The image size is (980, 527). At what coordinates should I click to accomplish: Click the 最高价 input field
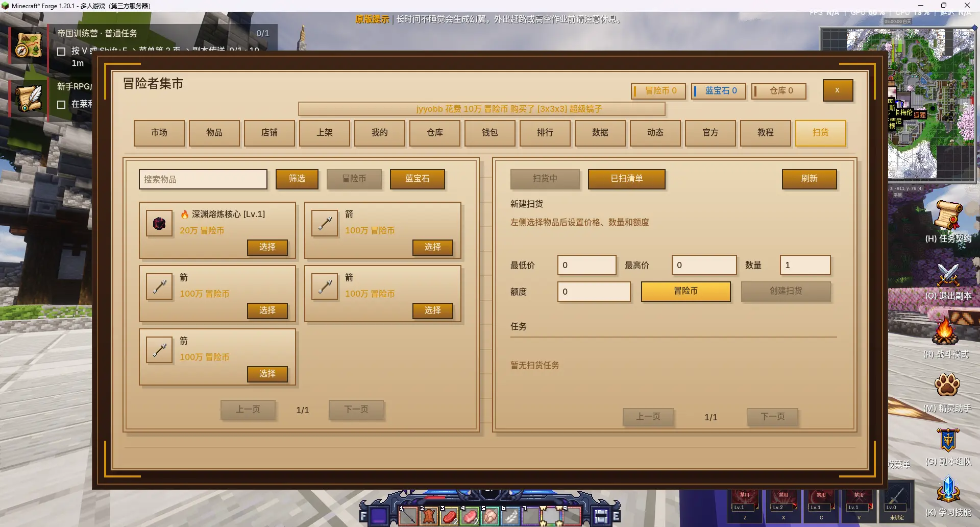click(704, 265)
